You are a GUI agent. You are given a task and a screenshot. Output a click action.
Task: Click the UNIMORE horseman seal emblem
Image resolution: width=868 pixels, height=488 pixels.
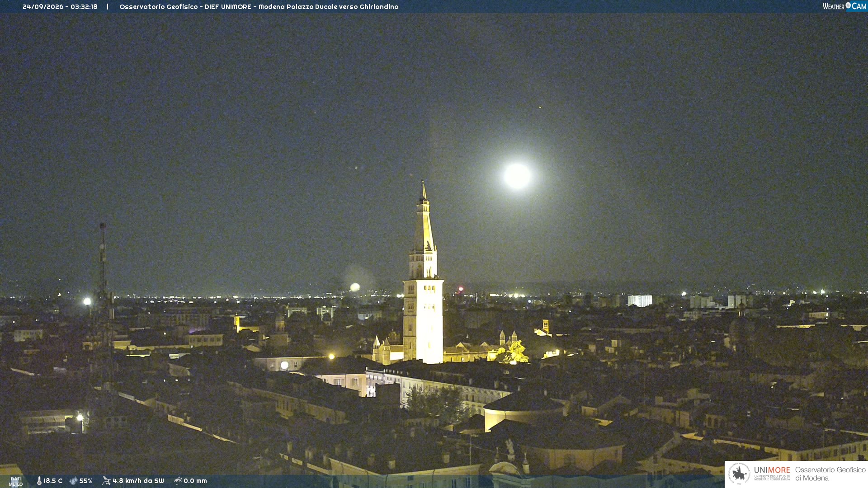click(739, 474)
